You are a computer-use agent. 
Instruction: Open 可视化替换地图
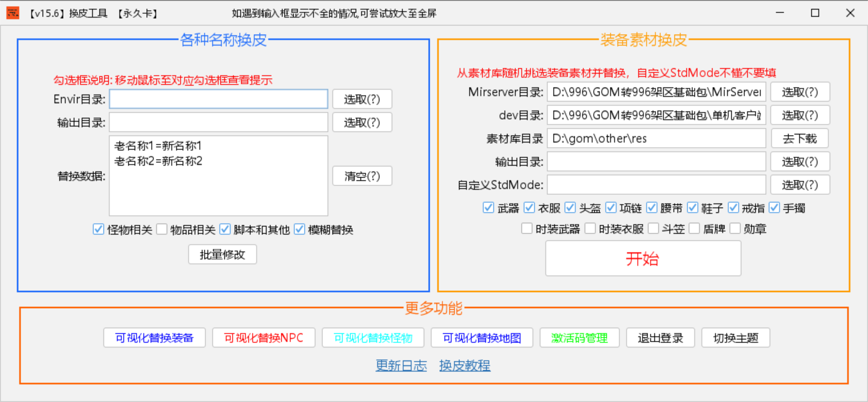[x=482, y=337]
